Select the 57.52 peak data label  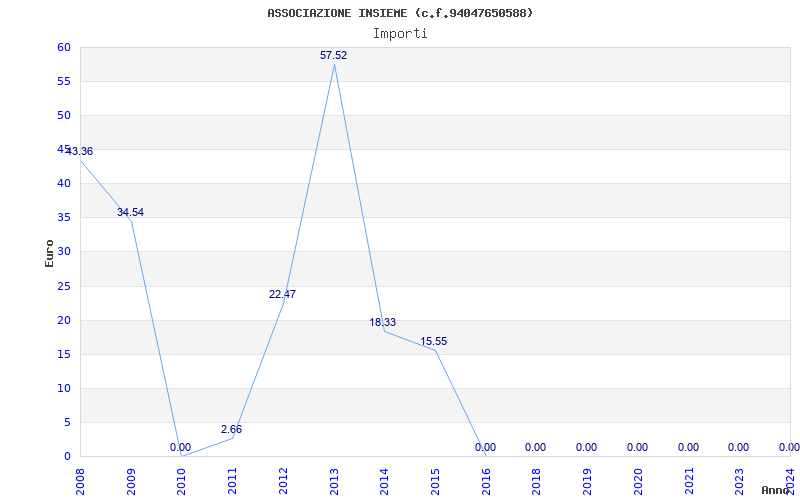click(334, 55)
